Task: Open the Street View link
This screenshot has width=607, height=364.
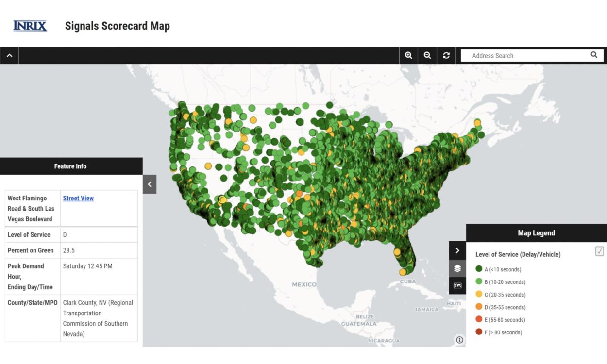Action: 78,198
